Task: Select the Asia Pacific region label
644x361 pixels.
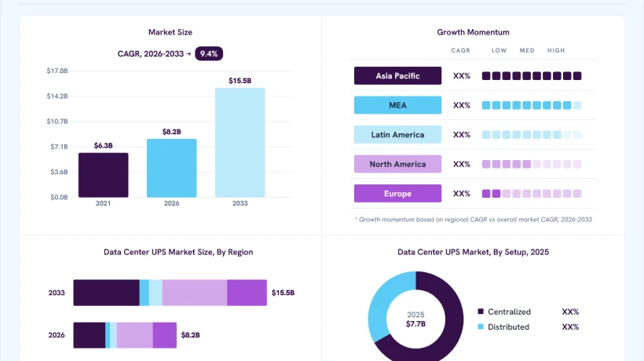Action: pyautogui.click(x=397, y=76)
